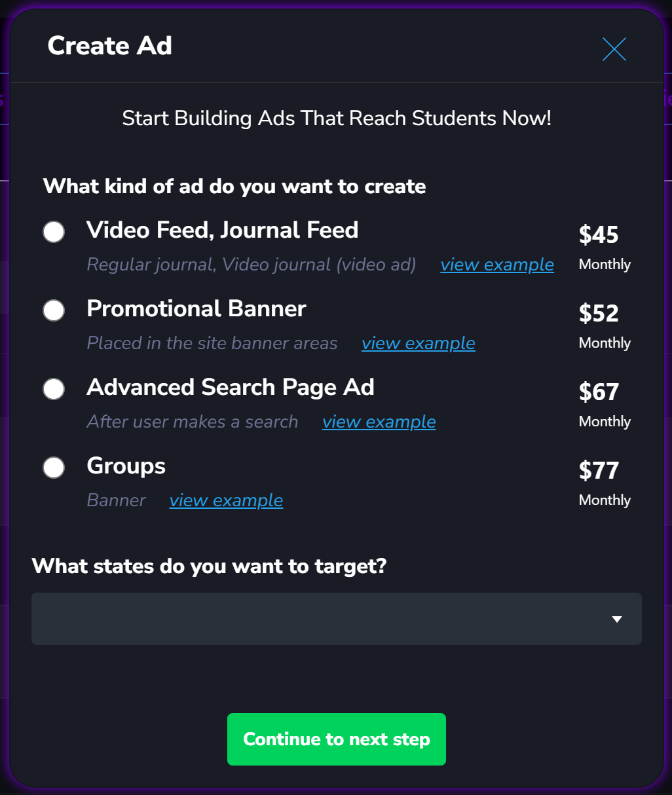
Task: Open view example for Promotional Banner
Action: [x=418, y=343]
